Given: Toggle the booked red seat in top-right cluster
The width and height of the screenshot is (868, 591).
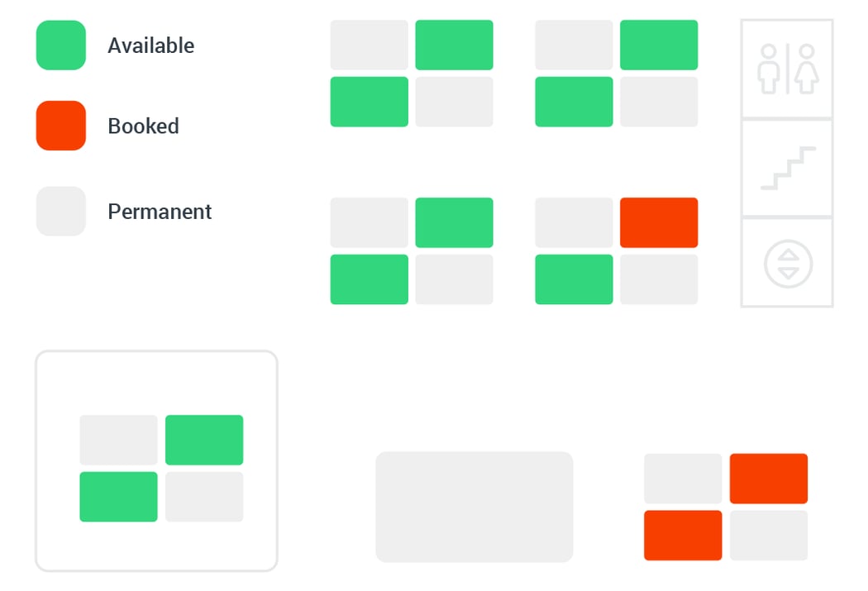Looking at the screenshot, I should 659,222.
